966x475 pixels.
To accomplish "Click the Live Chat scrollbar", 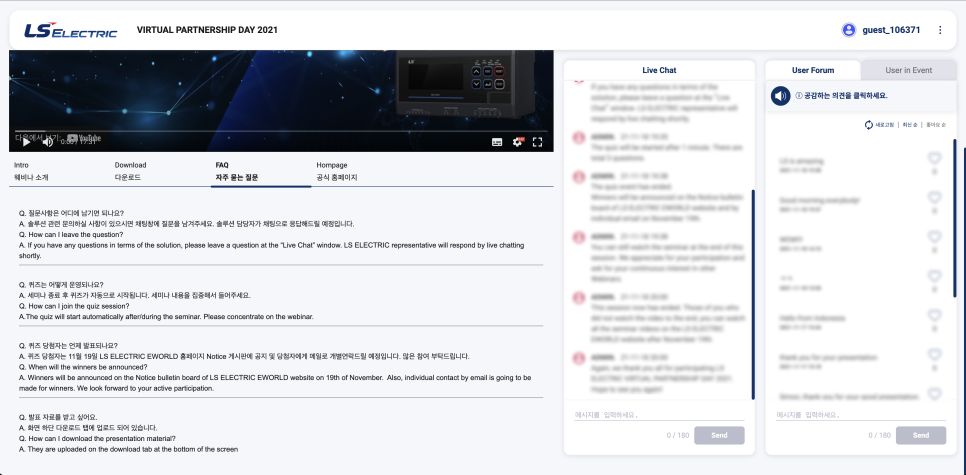I will click(x=753, y=294).
